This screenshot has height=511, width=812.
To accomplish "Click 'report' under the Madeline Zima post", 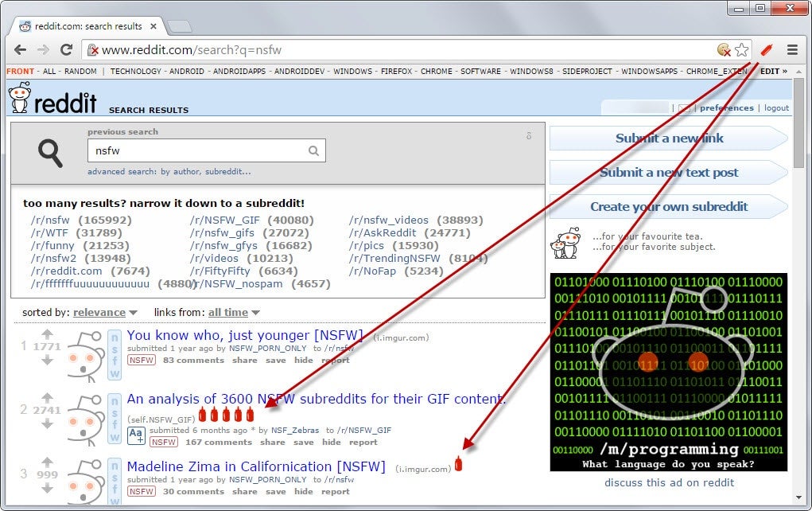I will 335,491.
